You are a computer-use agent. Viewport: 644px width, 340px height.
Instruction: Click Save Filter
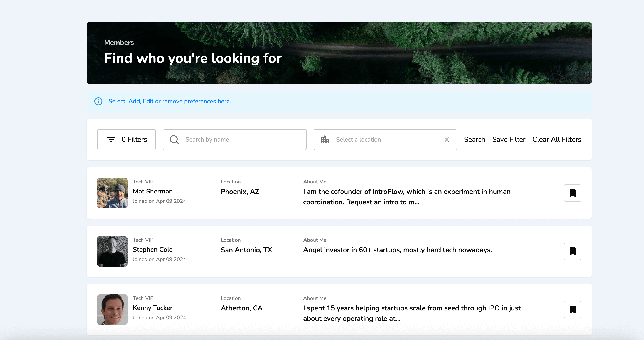[x=509, y=140]
